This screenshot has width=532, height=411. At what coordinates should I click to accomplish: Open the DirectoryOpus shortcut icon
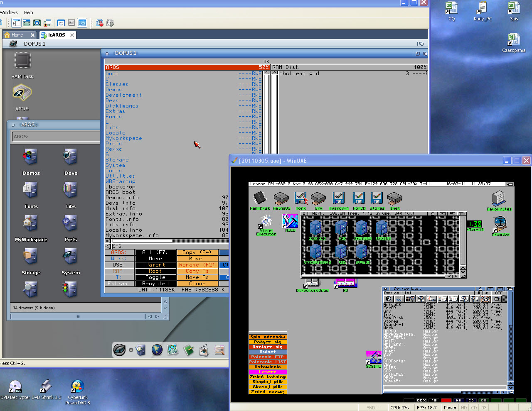click(312, 285)
